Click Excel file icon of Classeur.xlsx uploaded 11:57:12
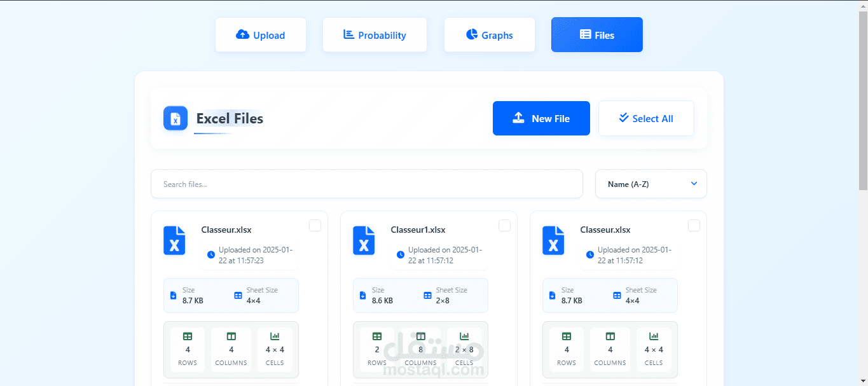Screen dimensions: 868x386 [553, 241]
